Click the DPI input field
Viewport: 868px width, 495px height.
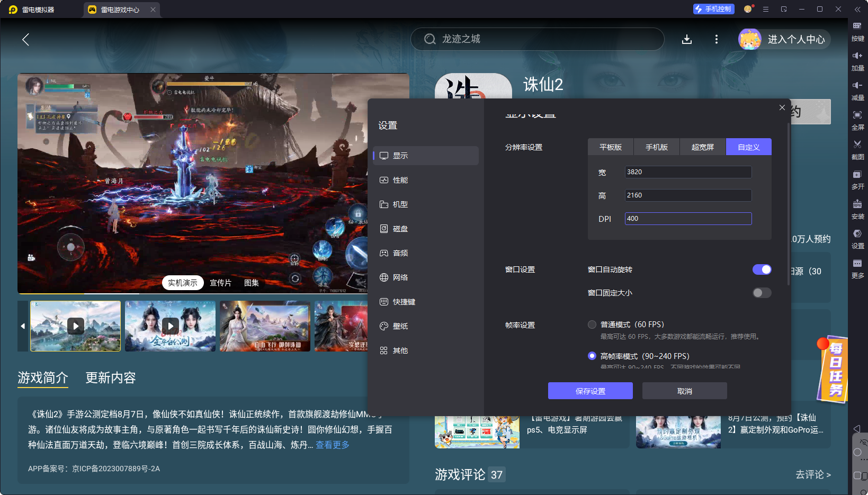click(x=688, y=219)
